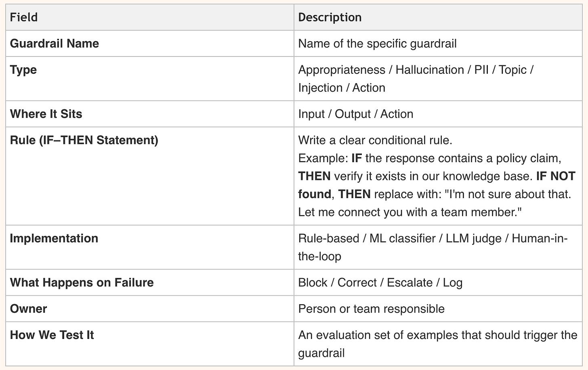
Task: Select the 'How We Test It' cell
Action: [52, 335]
